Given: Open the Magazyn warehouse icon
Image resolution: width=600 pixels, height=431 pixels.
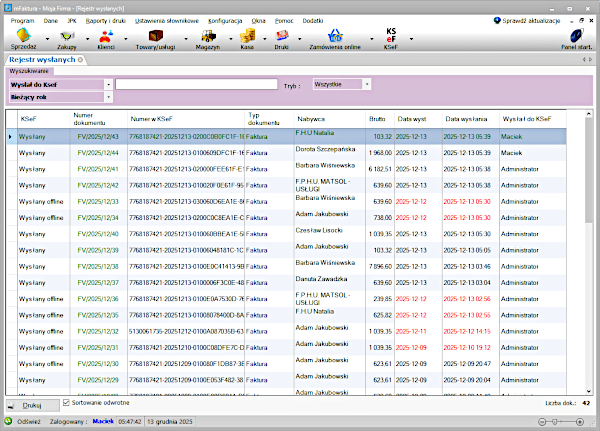Looking at the screenshot, I should (x=206, y=37).
